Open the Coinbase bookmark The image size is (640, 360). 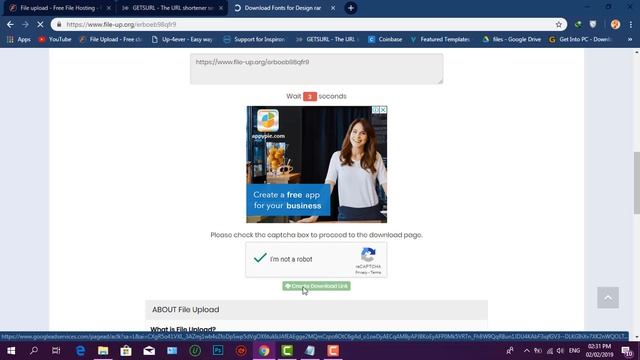pyautogui.click(x=385, y=39)
